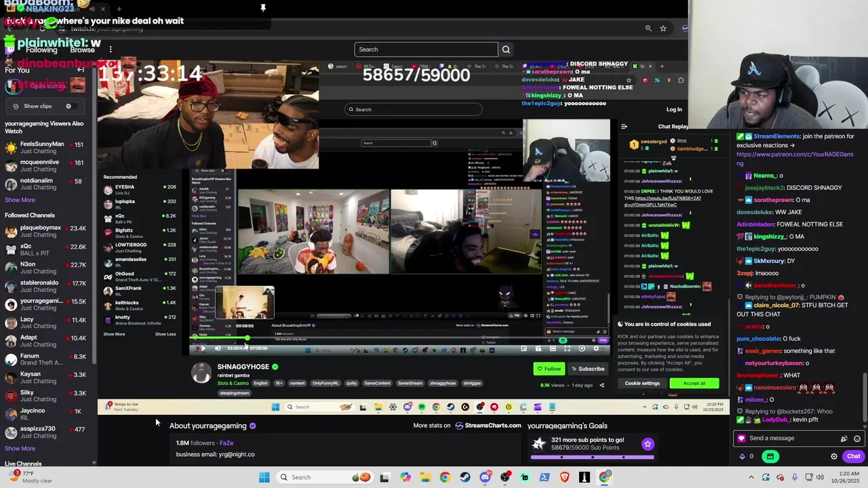This screenshot has height=488, width=868.
Task: Click the Chat Replay panel collapse icon
Action: click(624, 127)
